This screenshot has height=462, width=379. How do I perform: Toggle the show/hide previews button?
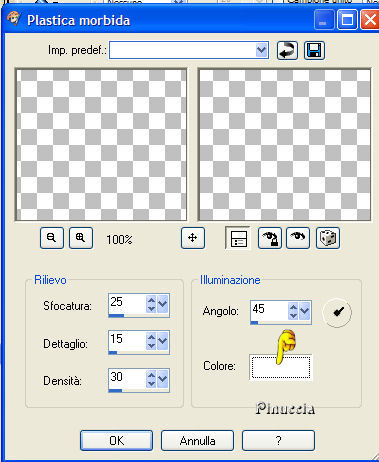click(238, 238)
